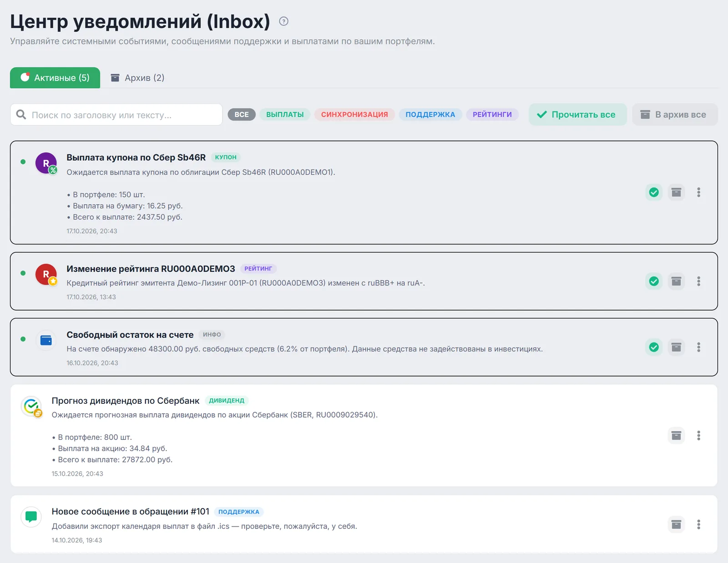Click the 'Прочитать все' button
728x563 pixels.
tap(577, 115)
